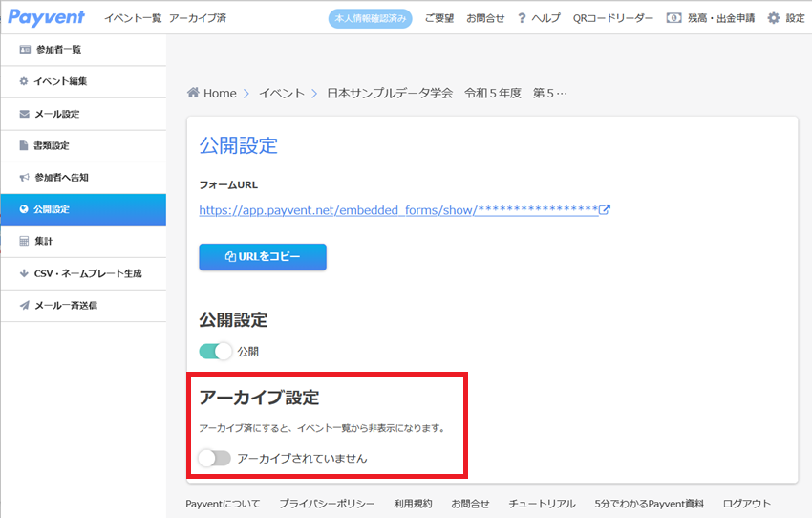Screen dimensions: 812x518
Task: Click the external link icon beside the form URL
Action: coord(605,210)
